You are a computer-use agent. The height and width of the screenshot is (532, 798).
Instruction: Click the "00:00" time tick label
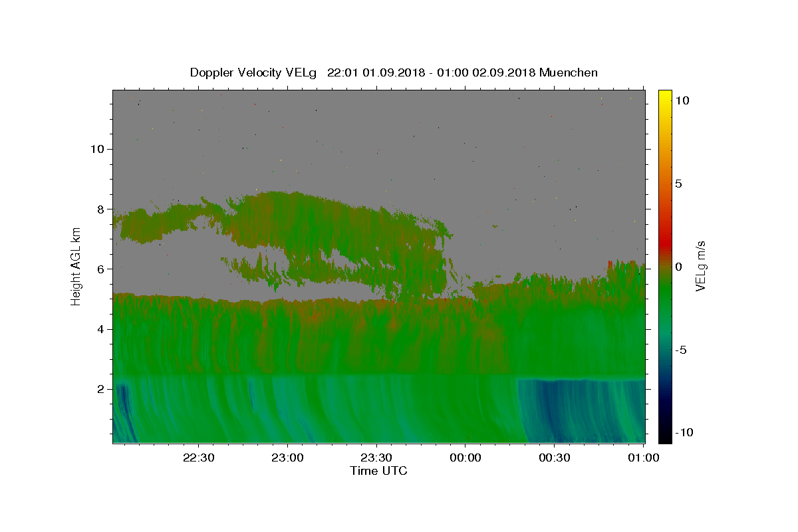[465, 458]
